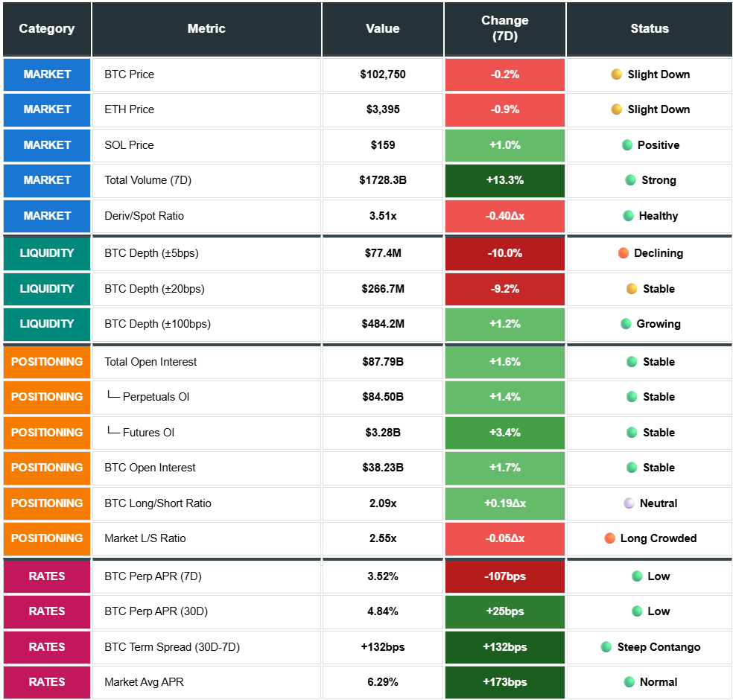The height and width of the screenshot is (700, 733).
Task: Click the green dot beside Growing status
Action: coord(626,324)
